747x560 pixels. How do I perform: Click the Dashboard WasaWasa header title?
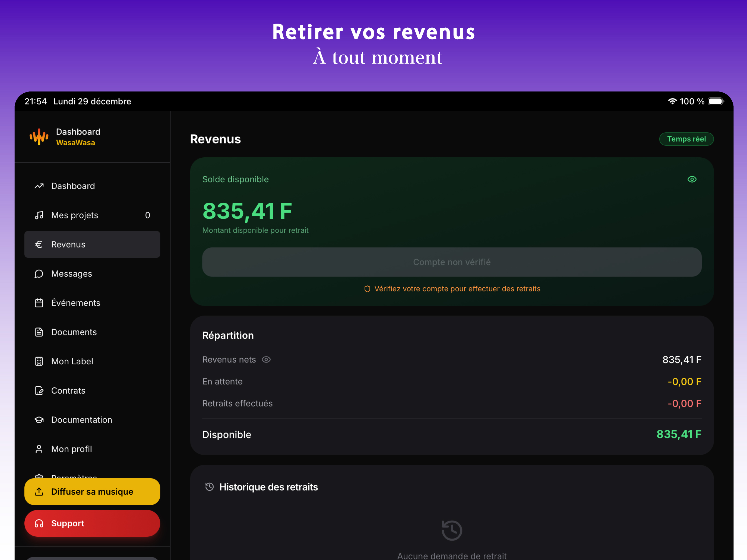(78, 137)
